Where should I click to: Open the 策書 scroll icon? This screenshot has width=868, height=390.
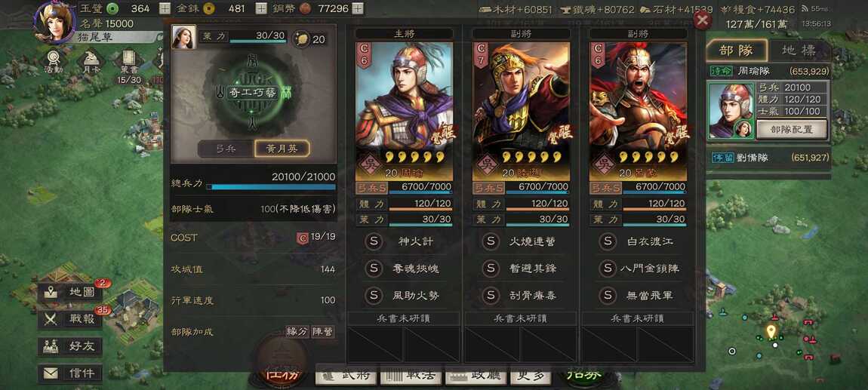128,66
